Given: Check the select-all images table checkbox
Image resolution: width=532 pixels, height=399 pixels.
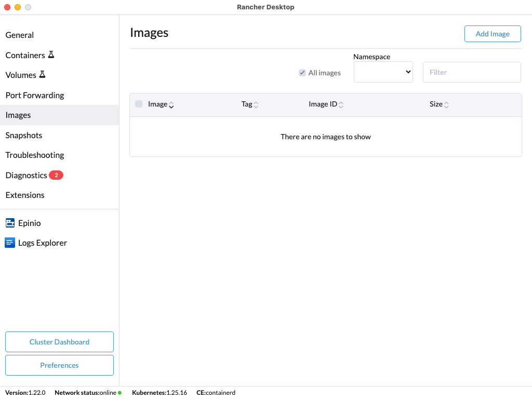Looking at the screenshot, I should coord(139,104).
